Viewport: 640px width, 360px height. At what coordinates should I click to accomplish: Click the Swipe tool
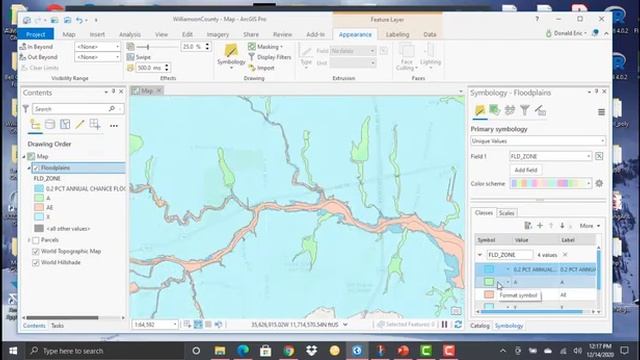[139, 57]
